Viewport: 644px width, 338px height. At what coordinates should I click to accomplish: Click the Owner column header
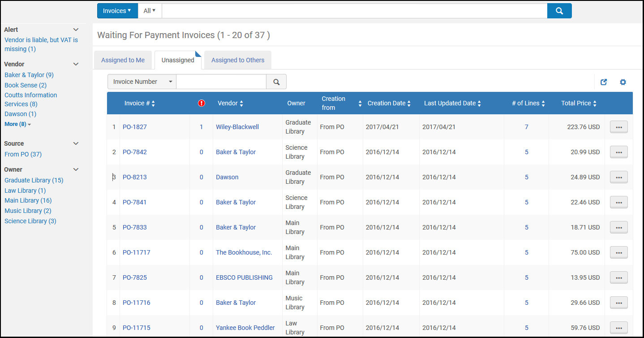(x=296, y=103)
